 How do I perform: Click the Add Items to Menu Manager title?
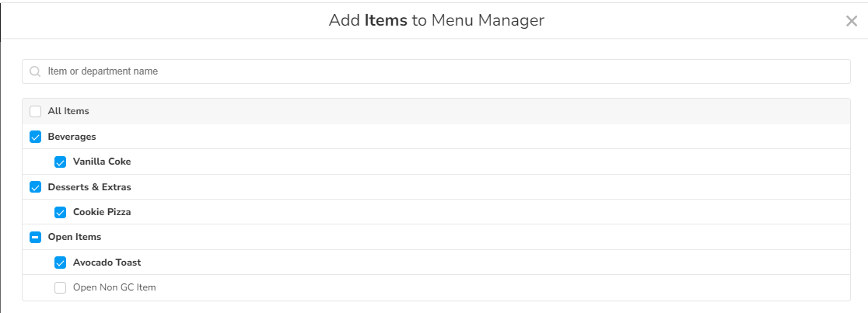pyautogui.click(x=436, y=20)
